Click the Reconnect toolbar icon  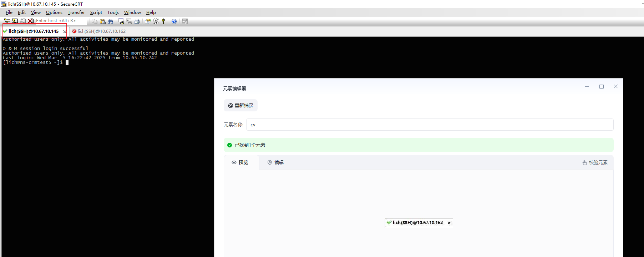(23, 21)
